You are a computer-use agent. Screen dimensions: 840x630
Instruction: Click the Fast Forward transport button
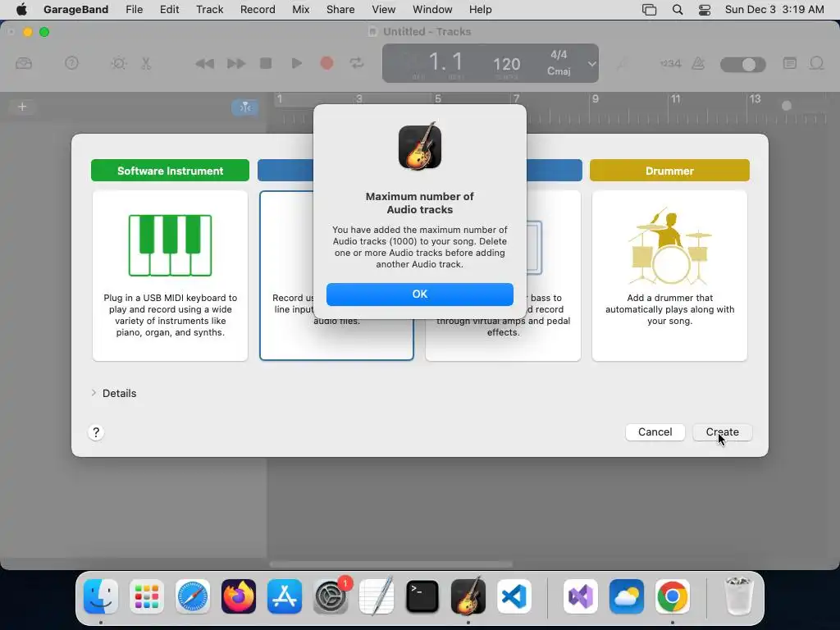(x=235, y=63)
